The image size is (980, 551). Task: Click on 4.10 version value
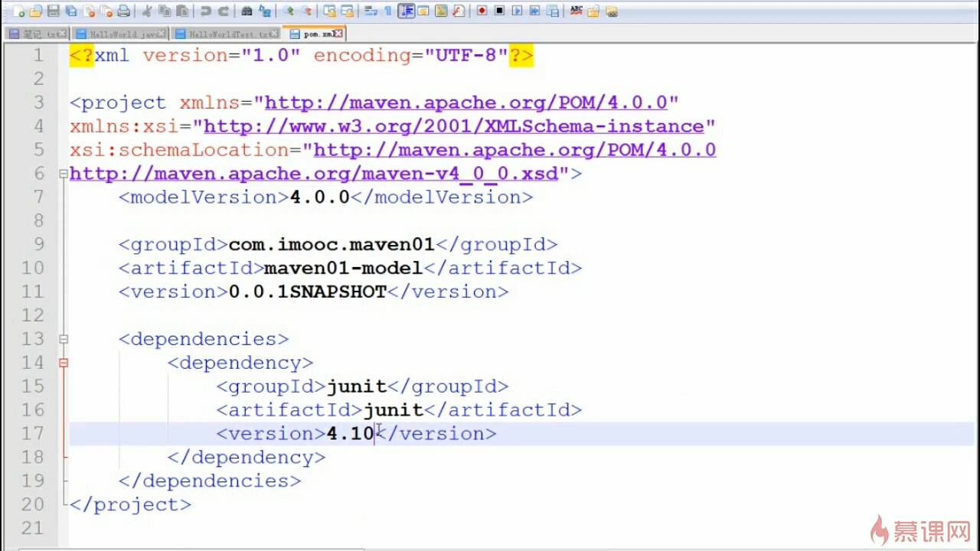350,434
